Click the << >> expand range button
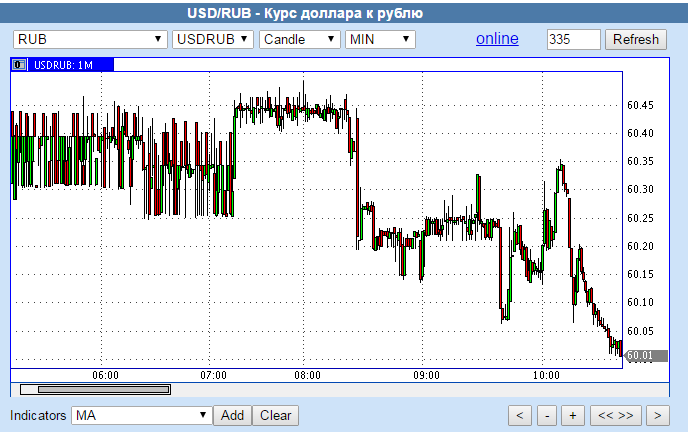 tap(614, 415)
